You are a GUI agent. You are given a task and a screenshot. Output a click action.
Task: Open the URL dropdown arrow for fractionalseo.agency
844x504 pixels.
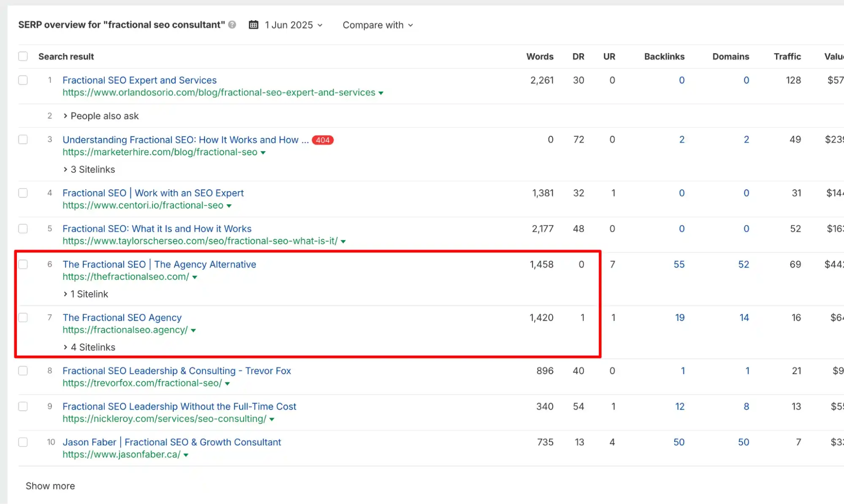tap(193, 331)
